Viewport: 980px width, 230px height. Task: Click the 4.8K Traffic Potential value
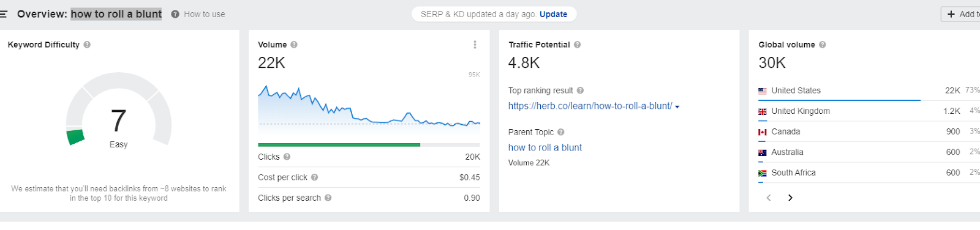pyautogui.click(x=524, y=63)
